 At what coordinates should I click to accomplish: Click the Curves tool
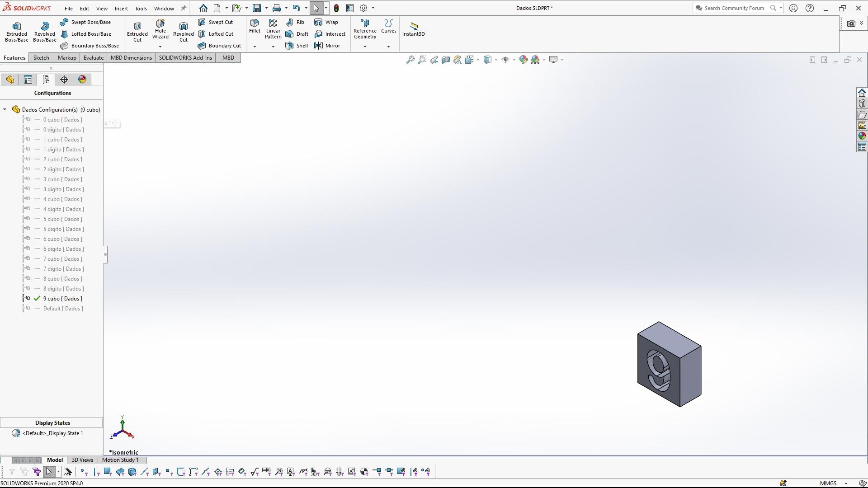[x=388, y=26]
